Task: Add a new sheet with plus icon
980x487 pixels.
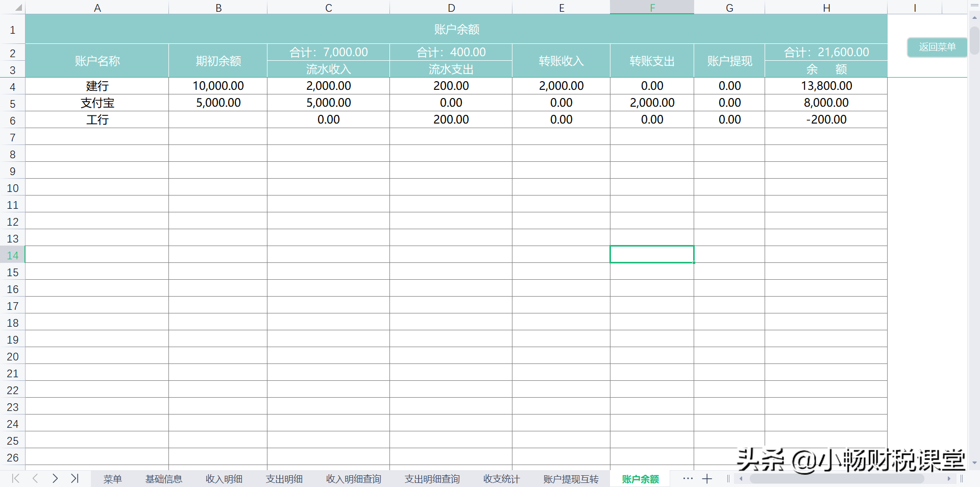Action: pyautogui.click(x=707, y=479)
